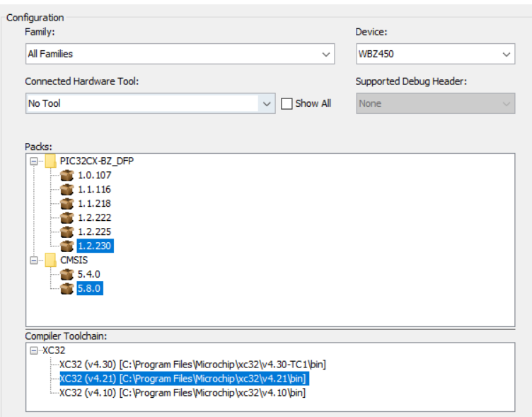Select pack version 1.2.225

click(x=95, y=232)
